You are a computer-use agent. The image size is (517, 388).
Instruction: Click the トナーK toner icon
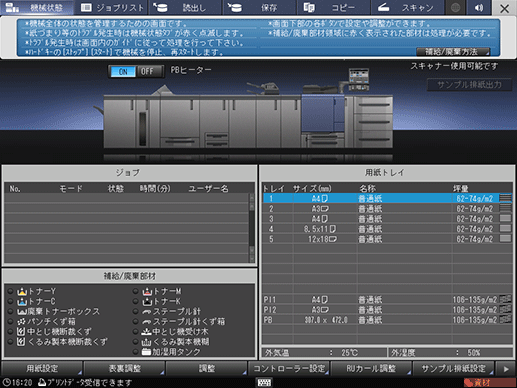click(x=147, y=301)
